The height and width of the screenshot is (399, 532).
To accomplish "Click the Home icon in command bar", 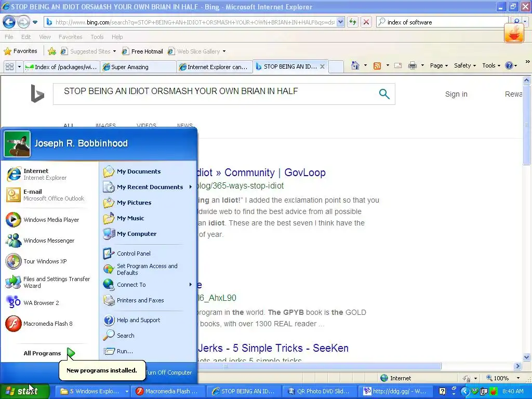I will click(355, 65).
